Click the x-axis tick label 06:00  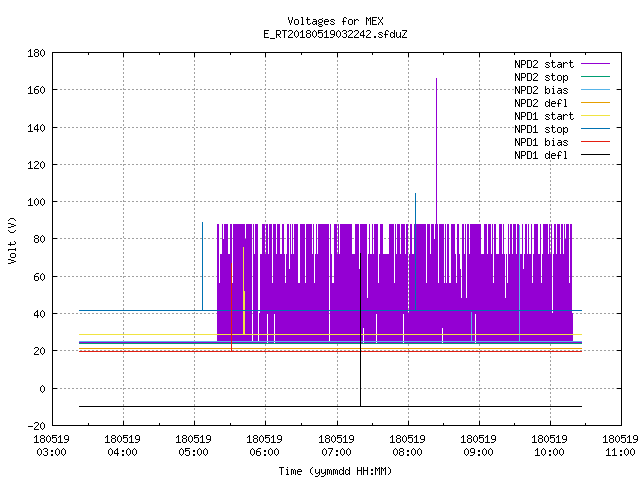(265, 452)
